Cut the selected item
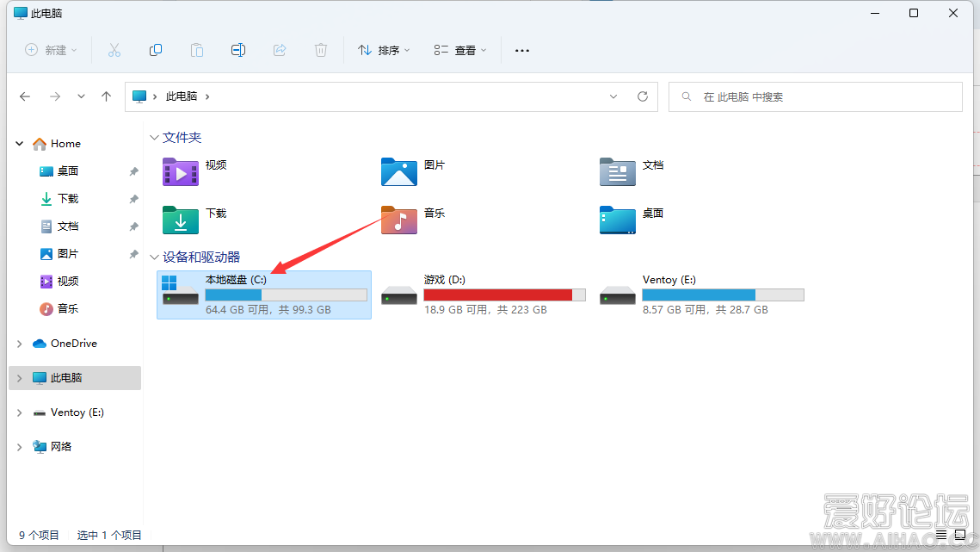 click(114, 50)
